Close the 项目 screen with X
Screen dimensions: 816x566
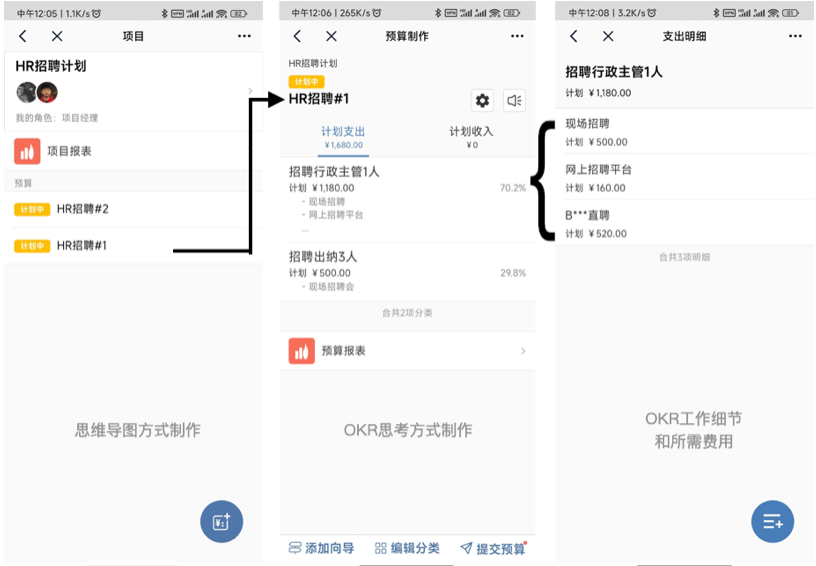pyautogui.click(x=57, y=36)
